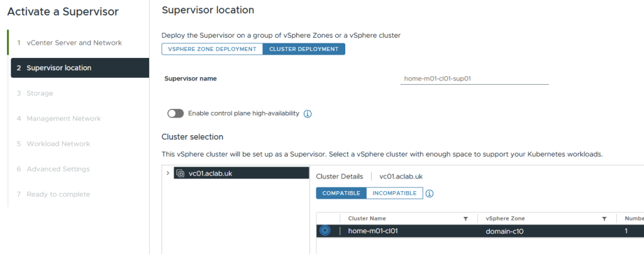Click info icon next to Incompatible tab

(430, 194)
